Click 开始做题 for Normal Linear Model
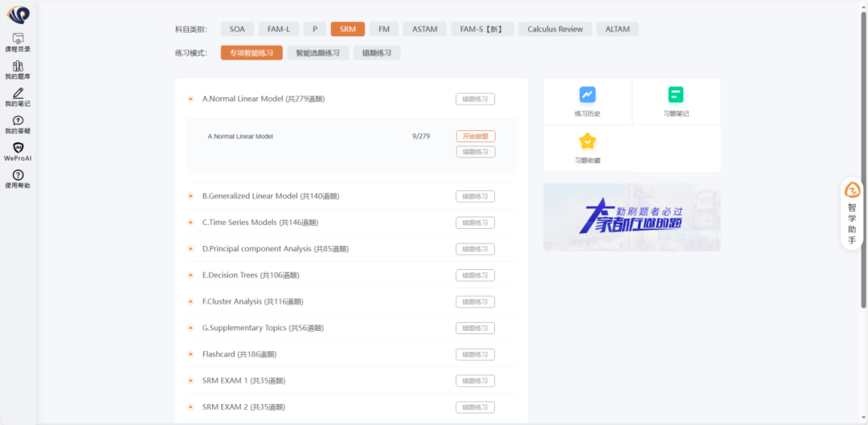Viewport: 868px width, 425px height. pyautogui.click(x=475, y=137)
